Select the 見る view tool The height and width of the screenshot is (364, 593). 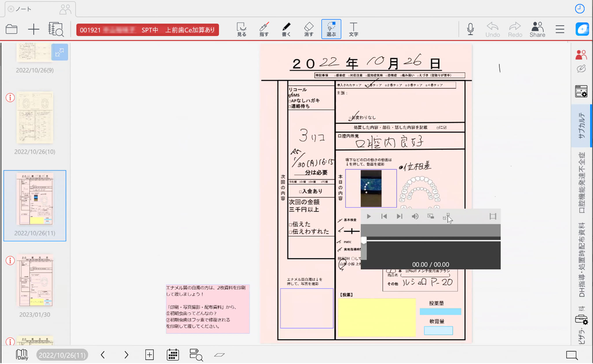[241, 29]
